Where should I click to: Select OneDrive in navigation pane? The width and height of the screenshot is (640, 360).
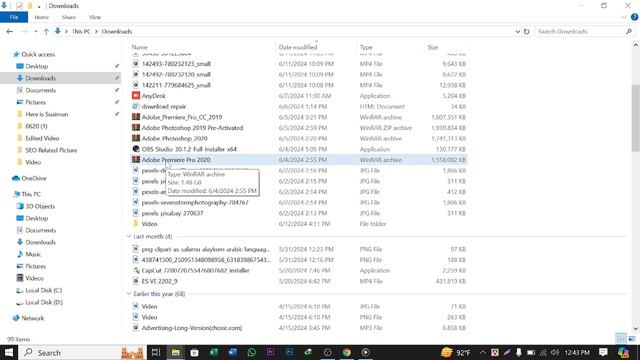(x=33, y=178)
